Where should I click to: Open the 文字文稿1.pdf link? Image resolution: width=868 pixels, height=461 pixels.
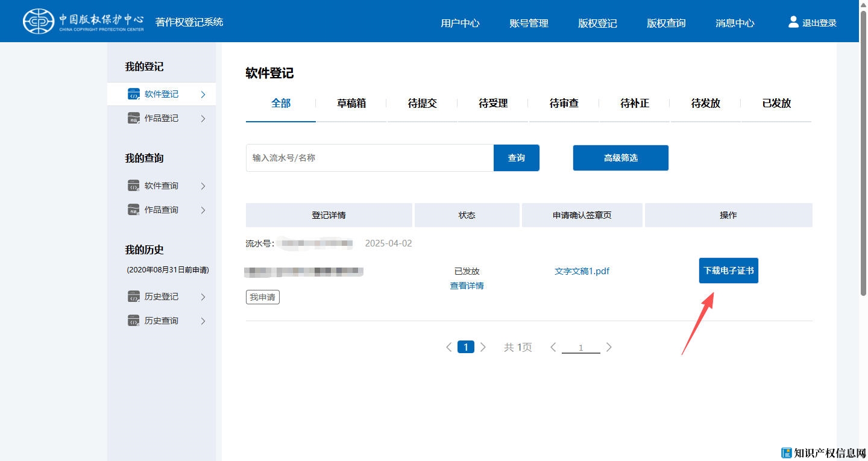582,271
